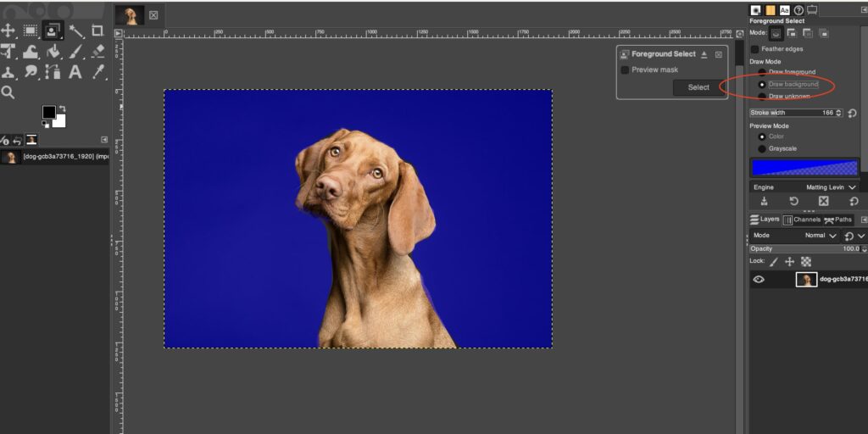Select the Paths tool
868x434 pixels.
tap(53, 72)
